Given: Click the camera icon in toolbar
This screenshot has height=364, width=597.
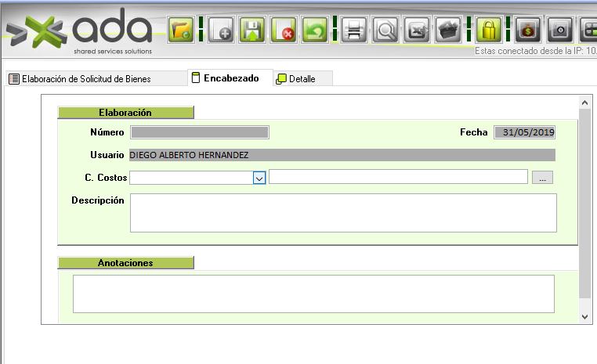Looking at the screenshot, I should (559, 31).
